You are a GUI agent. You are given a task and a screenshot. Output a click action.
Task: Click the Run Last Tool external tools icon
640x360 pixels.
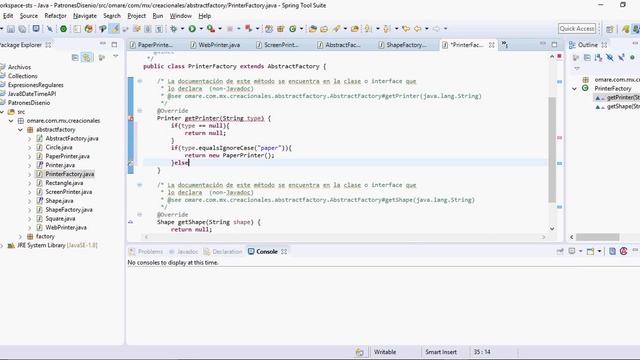(x=211, y=29)
